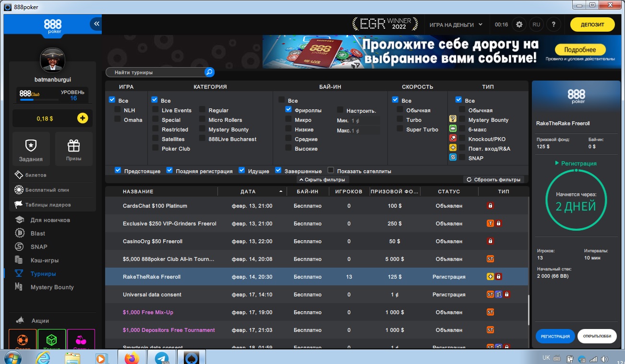This screenshot has height=364, width=625.
Task: Uncheck Фрироллы buy-in checkbox
Action: tap(288, 109)
